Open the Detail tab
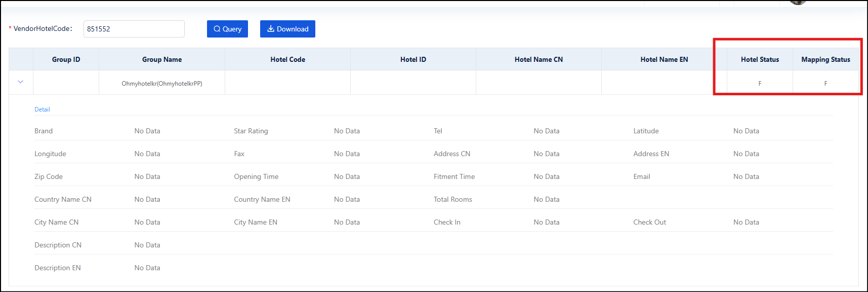 42,109
